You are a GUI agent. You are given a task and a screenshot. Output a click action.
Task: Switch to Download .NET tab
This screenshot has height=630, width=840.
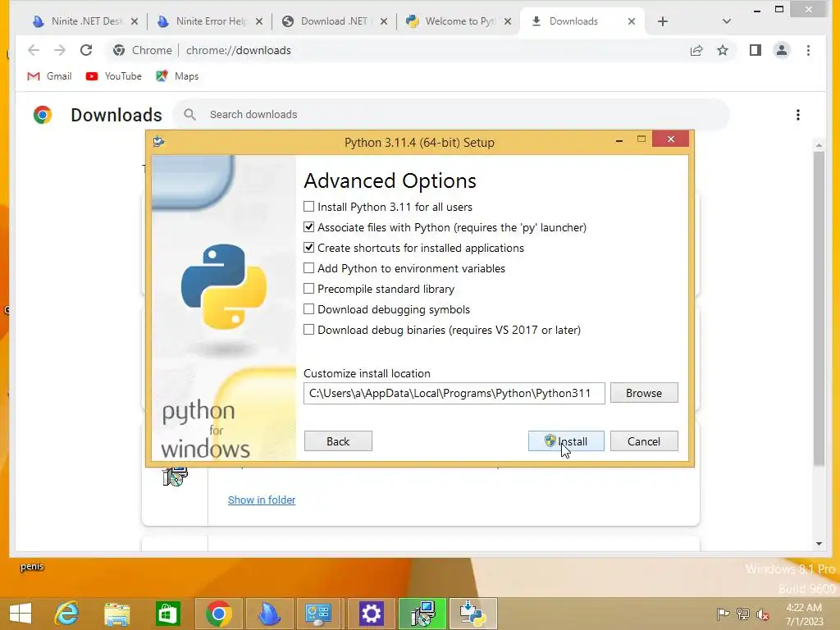(x=335, y=21)
